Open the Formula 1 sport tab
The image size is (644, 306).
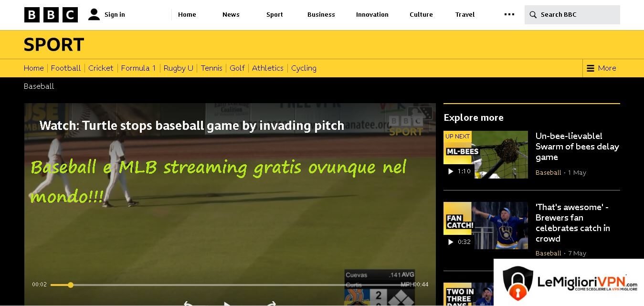pos(138,68)
